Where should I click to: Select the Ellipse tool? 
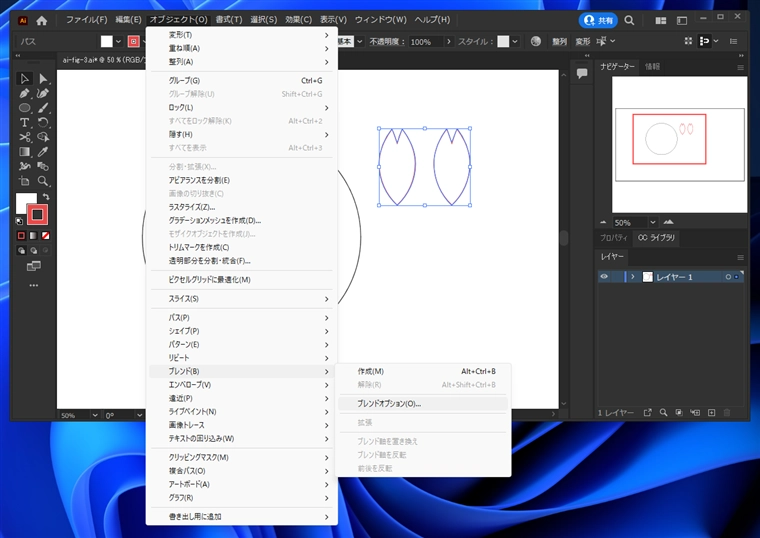click(24, 108)
